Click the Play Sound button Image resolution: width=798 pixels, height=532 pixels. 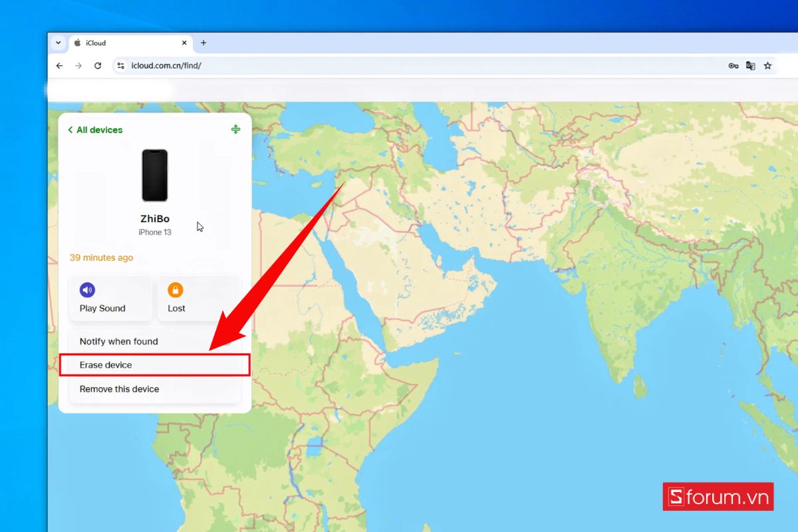(110, 298)
